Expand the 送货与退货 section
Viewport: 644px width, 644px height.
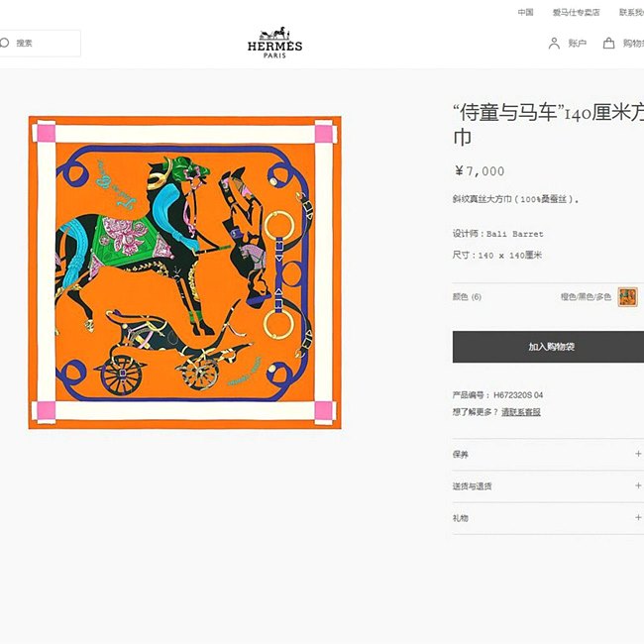(548, 486)
